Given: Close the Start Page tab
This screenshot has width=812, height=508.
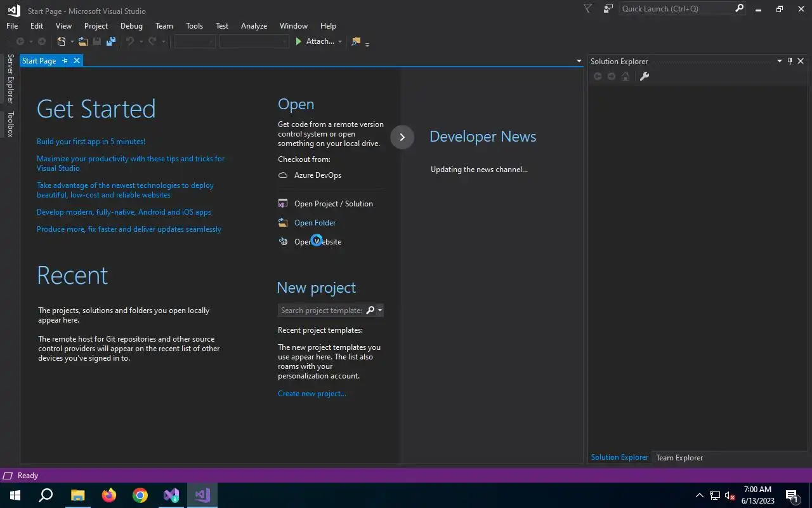Looking at the screenshot, I should (77, 60).
